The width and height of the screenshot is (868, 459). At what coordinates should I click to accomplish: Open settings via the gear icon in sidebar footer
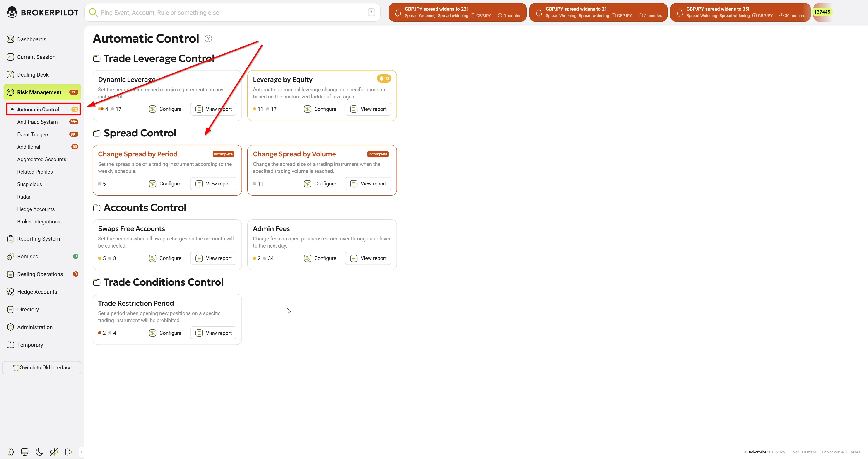[10, 452]
